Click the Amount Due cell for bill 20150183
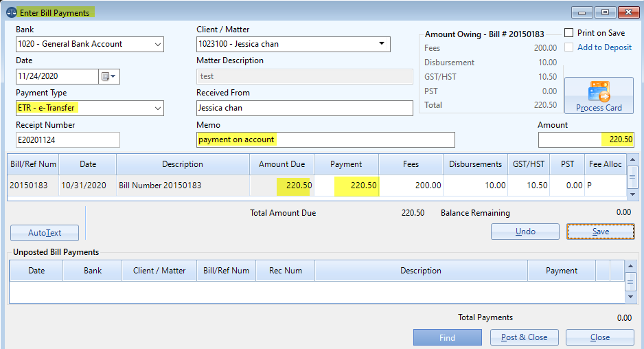 [x=281, y=185]
